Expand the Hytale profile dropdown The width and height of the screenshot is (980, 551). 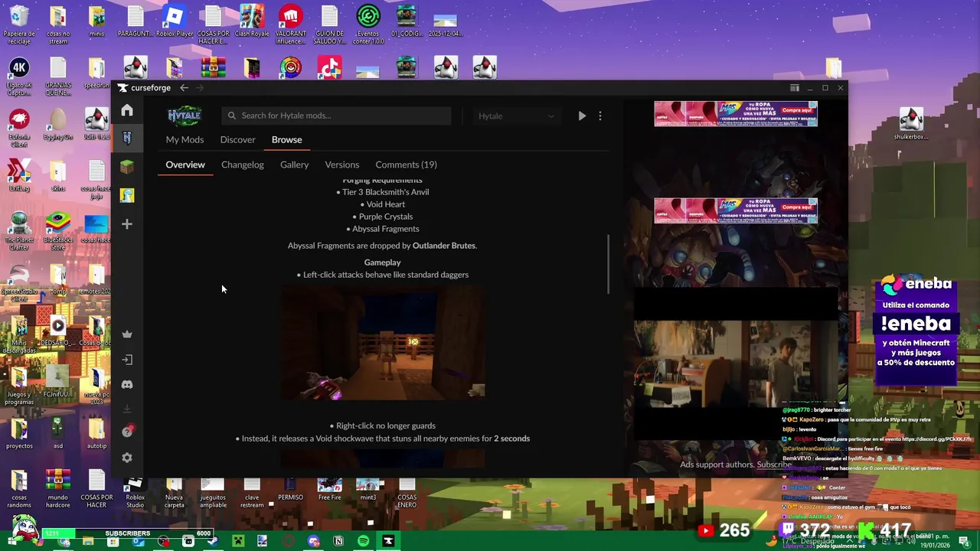pyautogui.click(x=516, y=116)
